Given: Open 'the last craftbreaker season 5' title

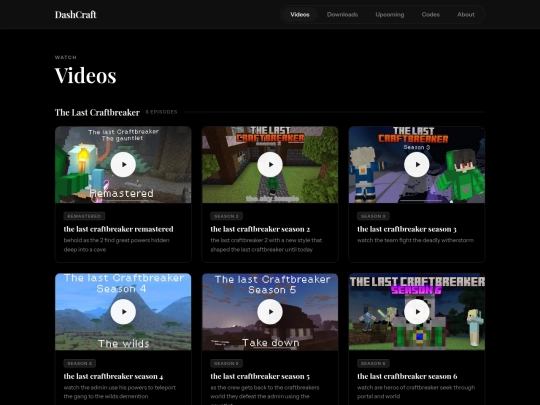Looking at the screenshot, I should coord(260,376).
